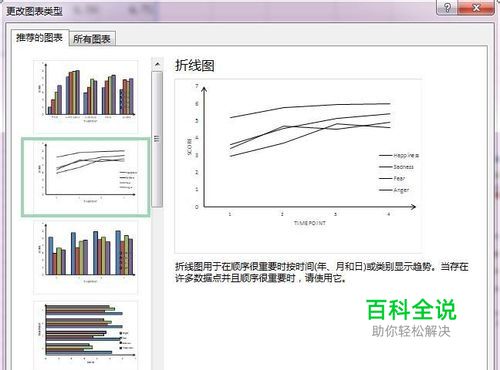Choose the line chart thumbnail

[x=86, y=177]
